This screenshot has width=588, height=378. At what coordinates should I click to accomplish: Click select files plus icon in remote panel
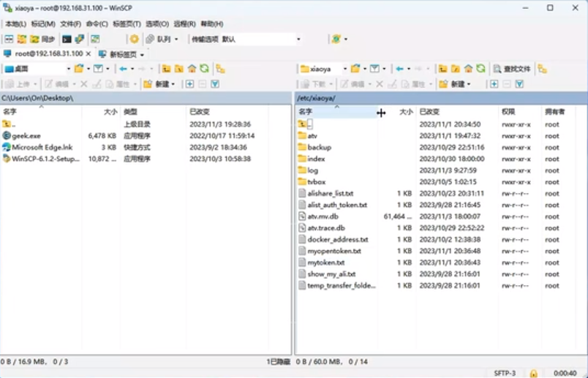tap(494, 84)
